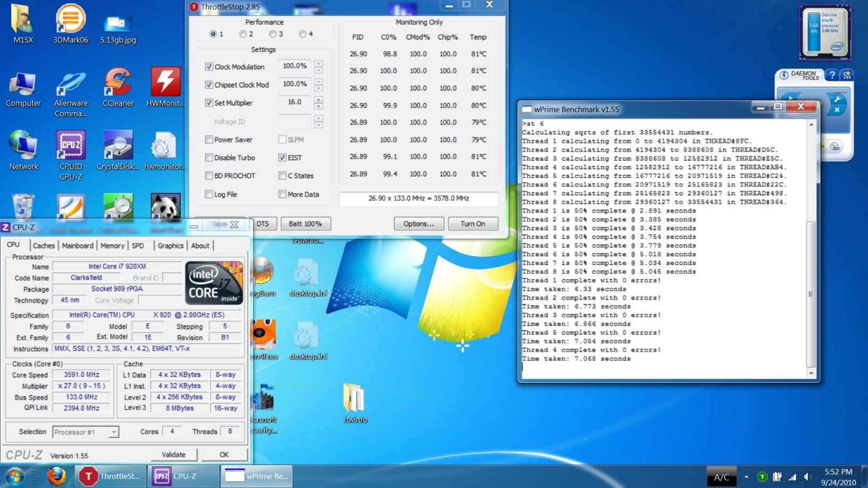
Task: Click the Daemon Tools gadget help icon
Action: [832, 75]
